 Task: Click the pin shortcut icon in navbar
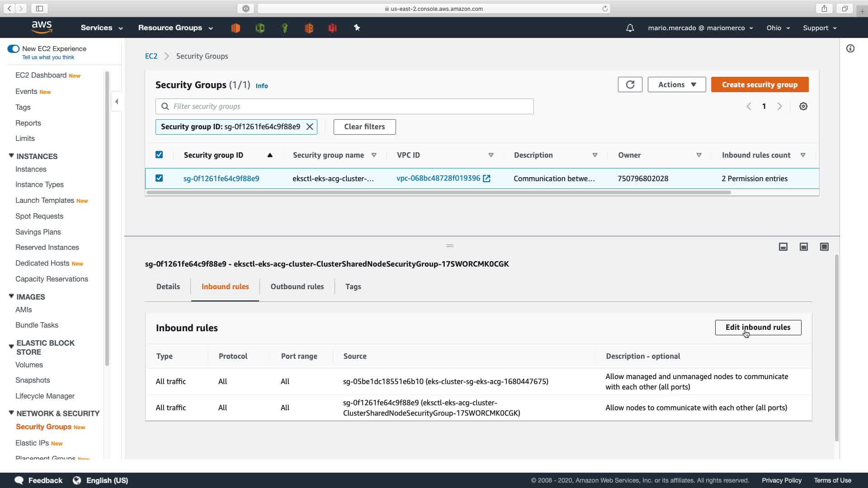click(357, 28)
